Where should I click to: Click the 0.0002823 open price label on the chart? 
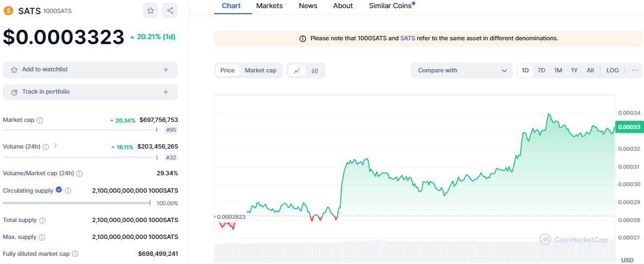[x=231, y=217]
